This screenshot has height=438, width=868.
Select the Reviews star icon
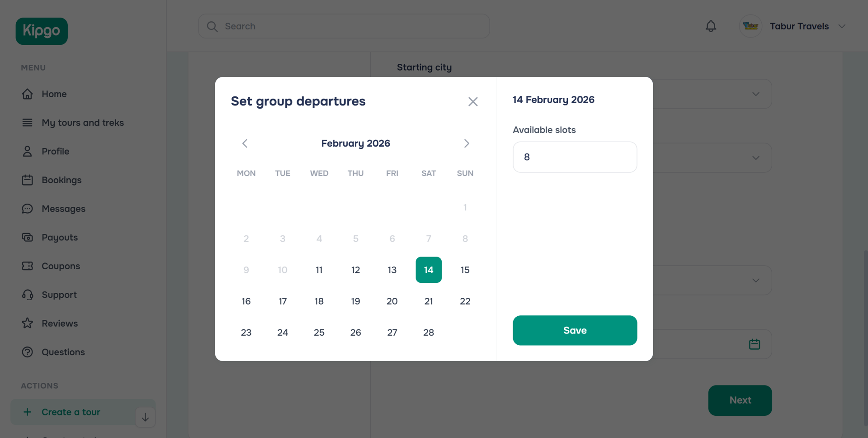point(28,323)
